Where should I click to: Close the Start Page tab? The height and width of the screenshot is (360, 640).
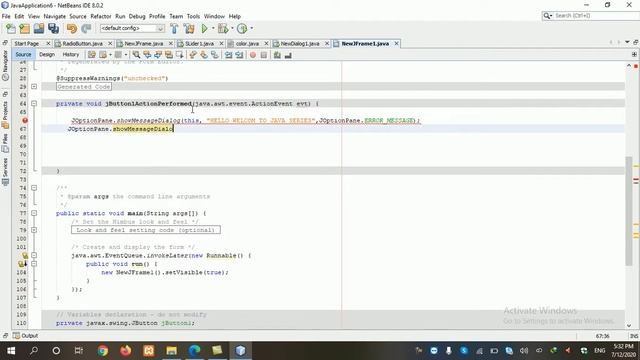coord(48,43)
